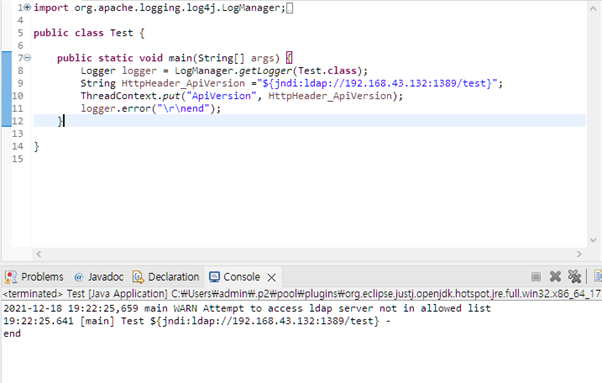
Task: Click the horizontal scrollbar left arrow
Action: 38,254
